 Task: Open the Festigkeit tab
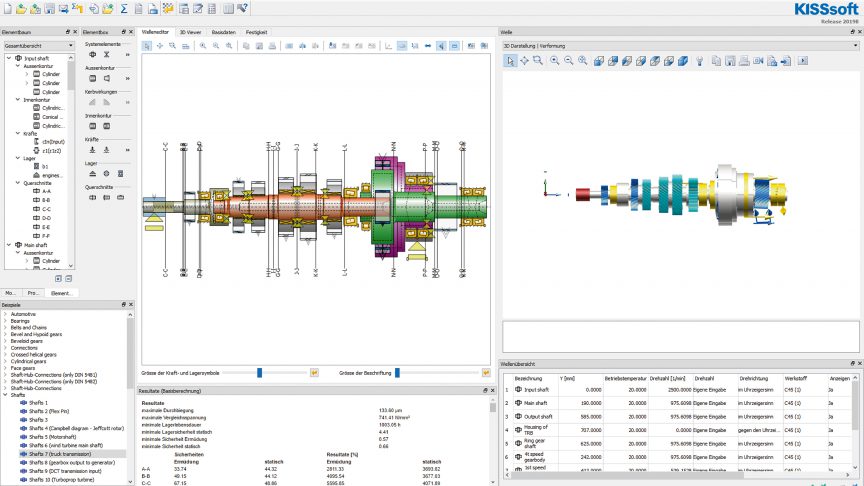[x=257, y=33]
